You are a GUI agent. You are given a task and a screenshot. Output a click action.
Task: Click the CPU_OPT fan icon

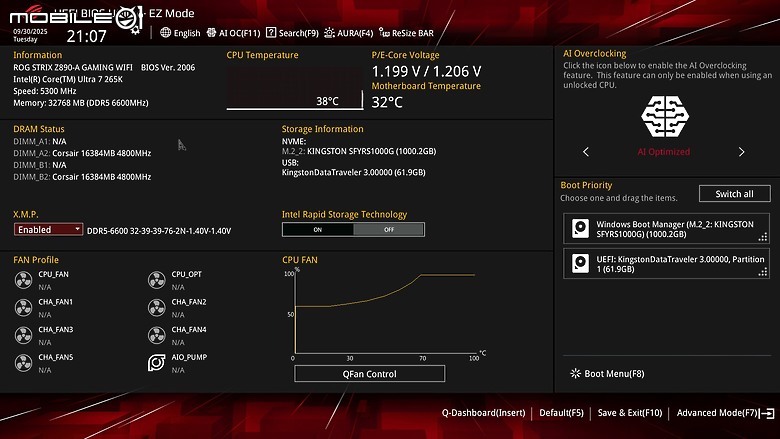[157, 280]
